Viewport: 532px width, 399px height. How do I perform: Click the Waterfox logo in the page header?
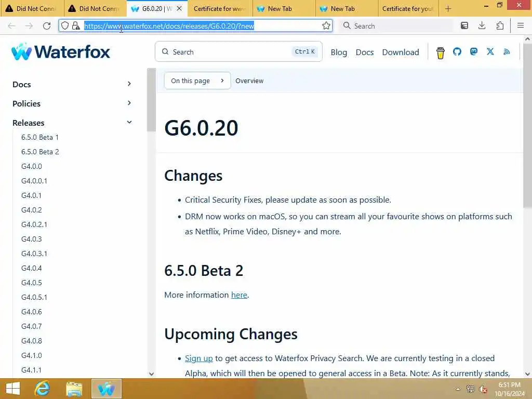click(x=61, y=52)
